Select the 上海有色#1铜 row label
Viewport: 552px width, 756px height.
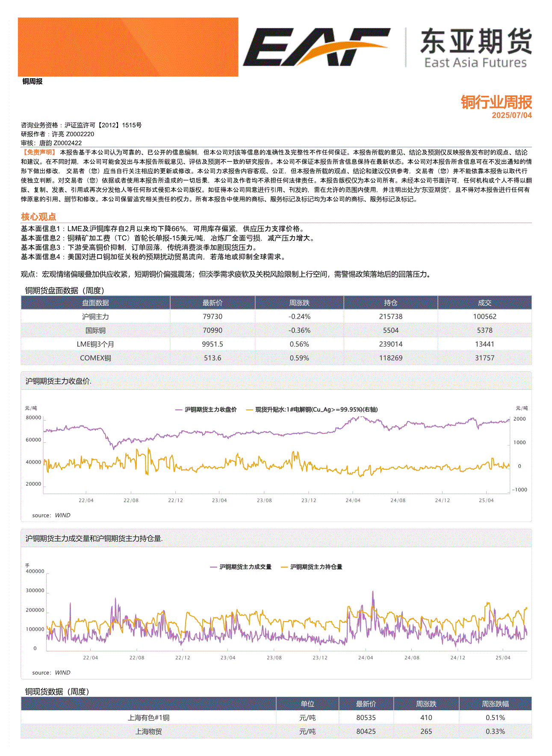148,717
